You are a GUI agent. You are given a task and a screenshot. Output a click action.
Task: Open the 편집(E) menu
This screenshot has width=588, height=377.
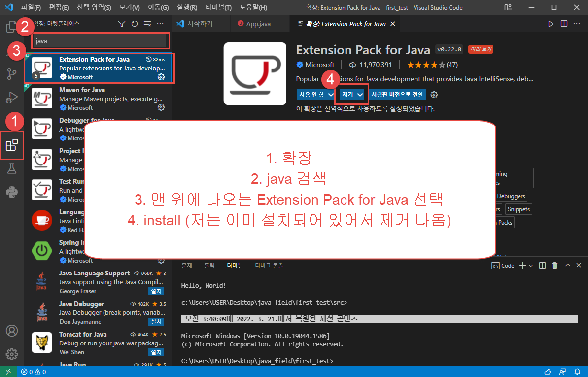pos(59,7)
